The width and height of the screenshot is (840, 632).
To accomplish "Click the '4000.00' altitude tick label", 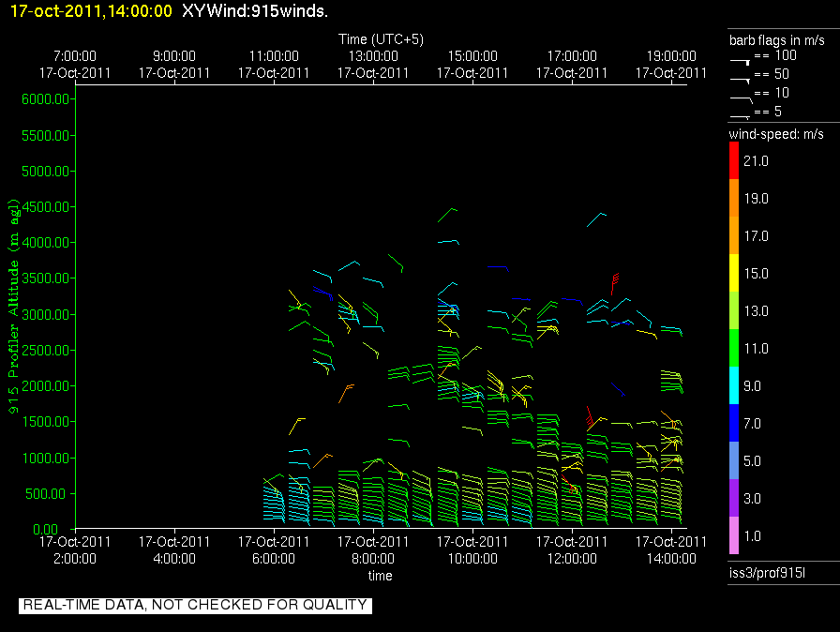I will 46,243.
